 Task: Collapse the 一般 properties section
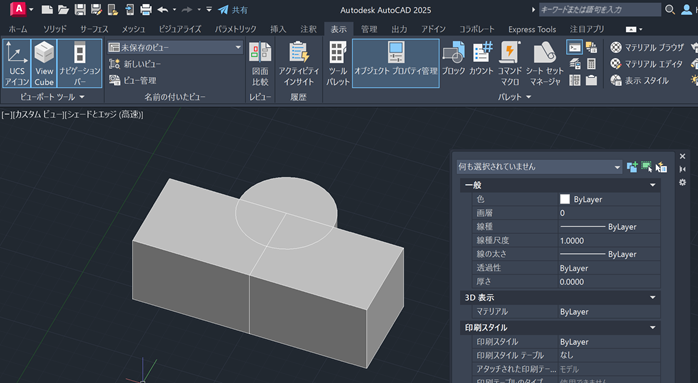(653, 185)
